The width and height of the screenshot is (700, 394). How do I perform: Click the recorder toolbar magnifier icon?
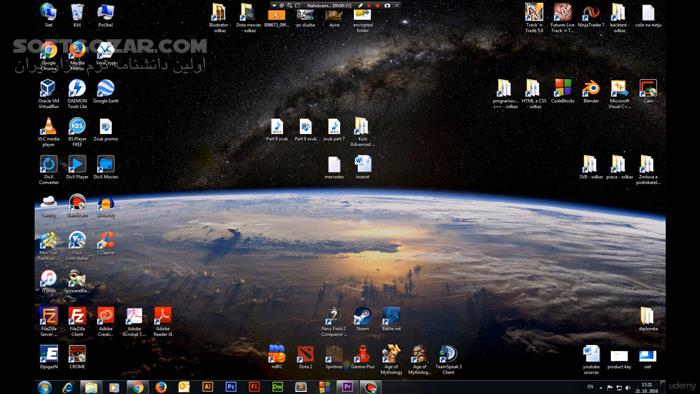290,5
